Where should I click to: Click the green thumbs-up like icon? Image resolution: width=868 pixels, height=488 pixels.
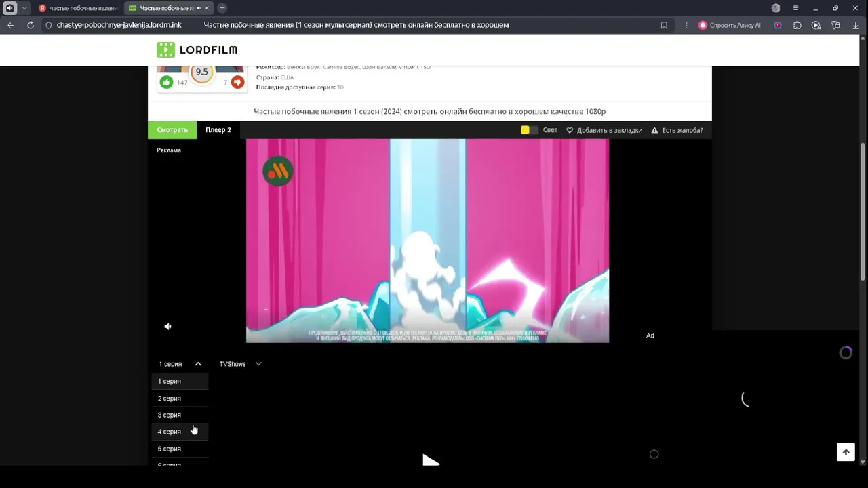click(x=166, y=82)
